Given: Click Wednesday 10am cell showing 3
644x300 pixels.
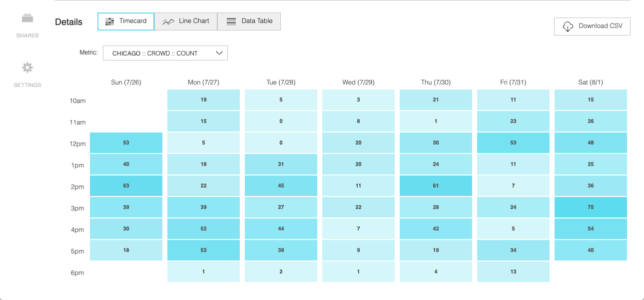Looking at the screenshot, I should [x=358, y=99].
